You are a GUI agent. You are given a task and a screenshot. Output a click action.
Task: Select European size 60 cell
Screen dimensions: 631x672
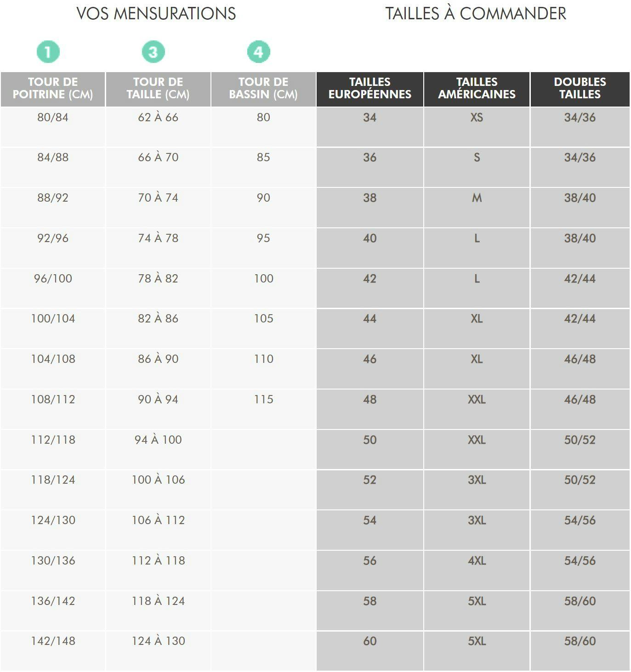pos(370,651)
